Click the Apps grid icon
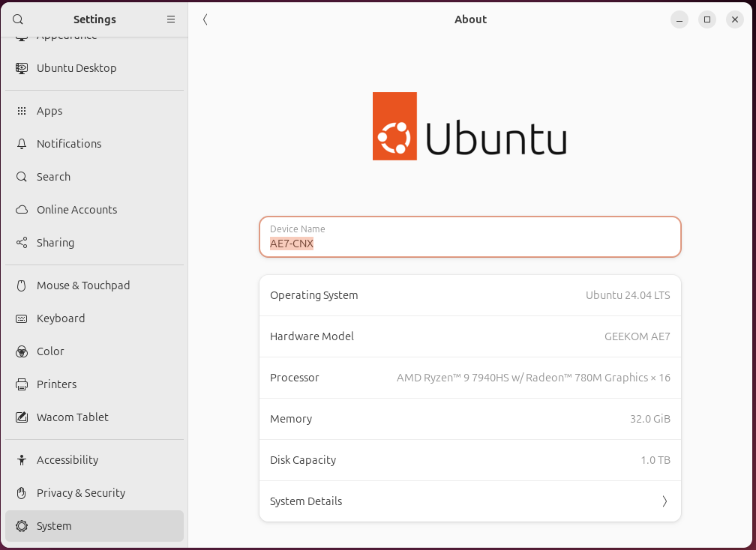Viewport: 756px width, 550px height. (x=22, y=111)
